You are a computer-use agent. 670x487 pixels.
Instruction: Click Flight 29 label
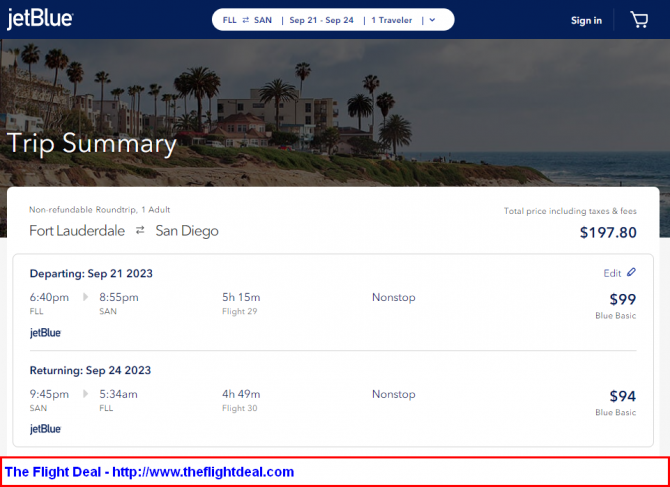click(240, 311)
